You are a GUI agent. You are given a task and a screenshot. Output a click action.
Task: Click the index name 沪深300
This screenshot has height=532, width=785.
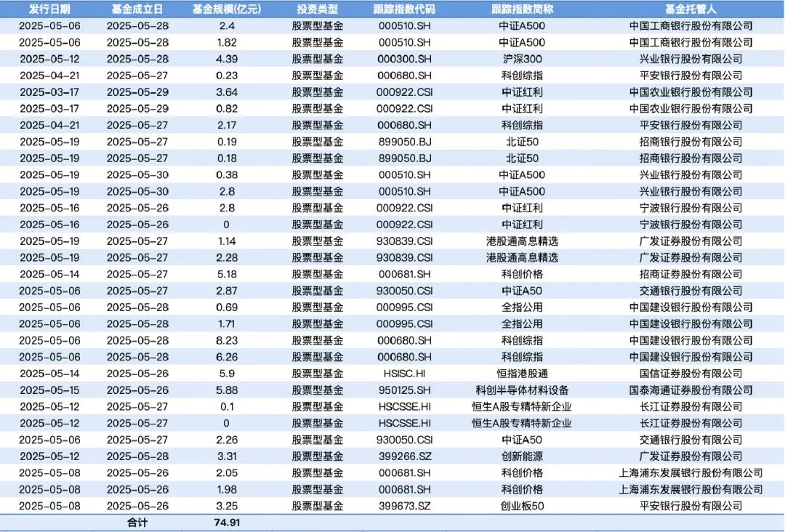click(522, 59)
